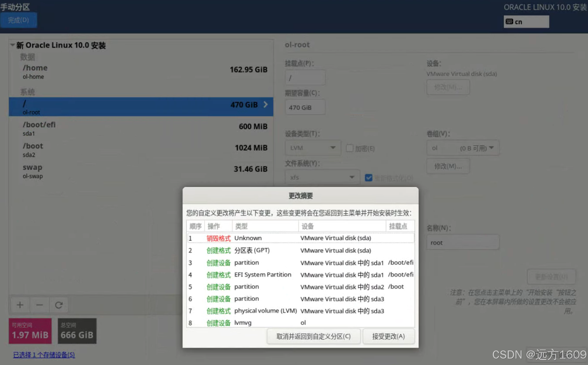Select summary row 5 partition sda2 /boot
This screenshot has height=365, width=588.
pyautogui.click(x=301, y=287)
